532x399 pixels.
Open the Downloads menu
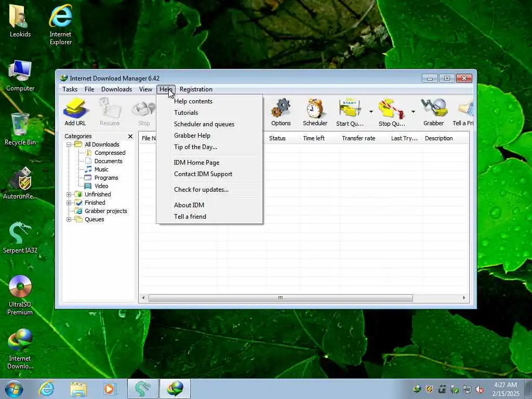(x=116, y=89)
